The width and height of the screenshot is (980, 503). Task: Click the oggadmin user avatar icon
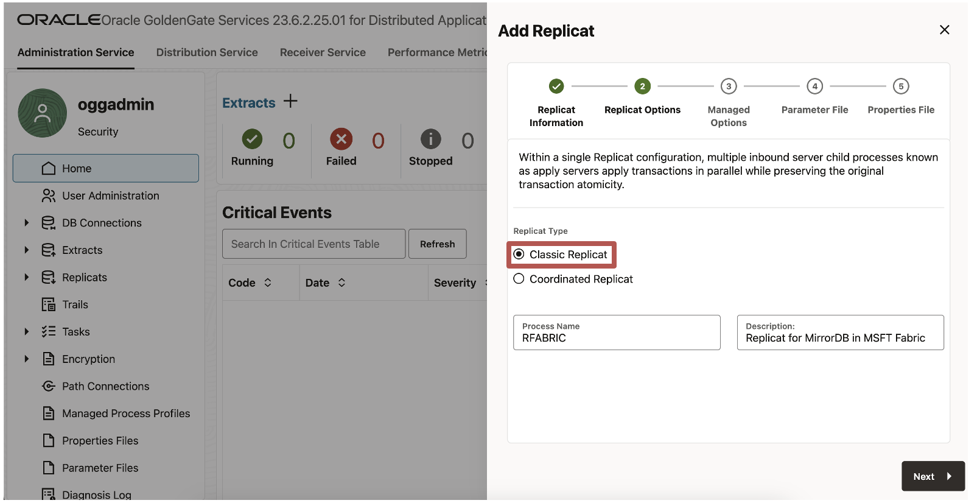[x=43, y=113]
